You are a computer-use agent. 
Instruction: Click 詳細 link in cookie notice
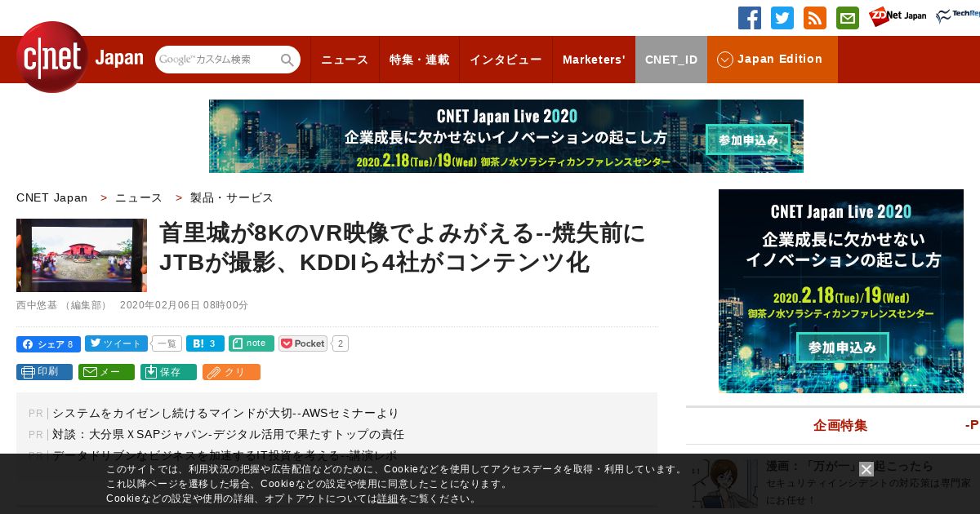388,498
